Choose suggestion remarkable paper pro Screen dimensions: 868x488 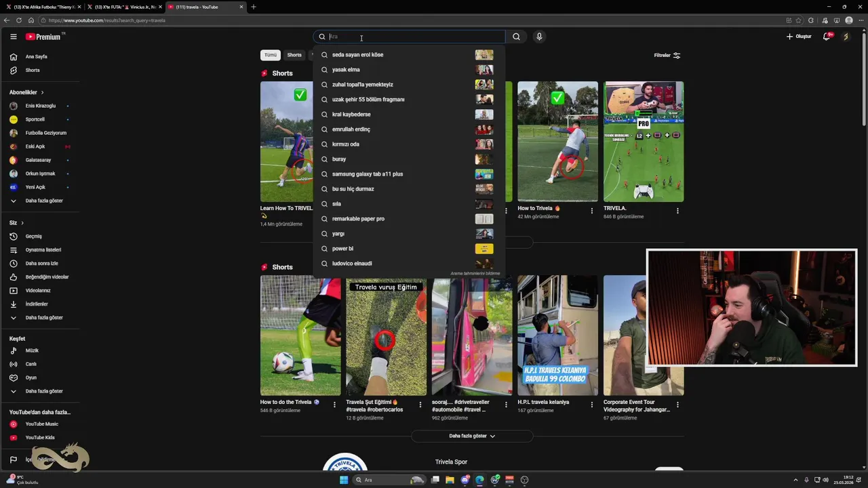coord(409,219)
